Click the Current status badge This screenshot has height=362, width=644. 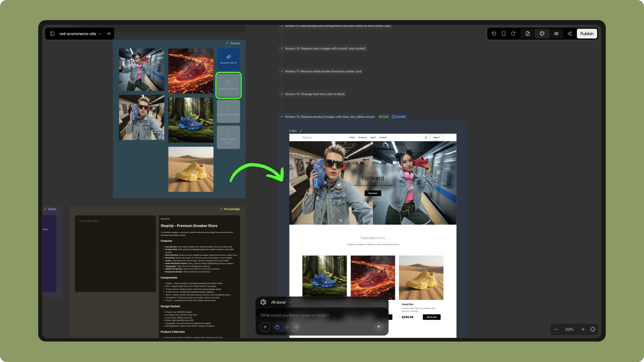click(399, 117)
